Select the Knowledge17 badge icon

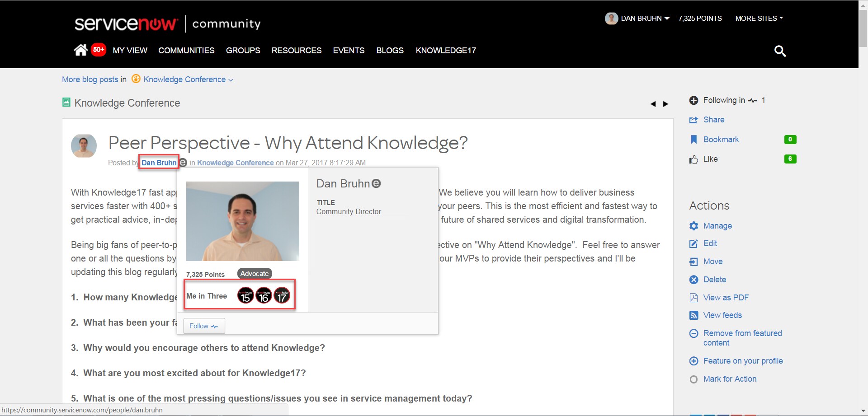(282, 295)
